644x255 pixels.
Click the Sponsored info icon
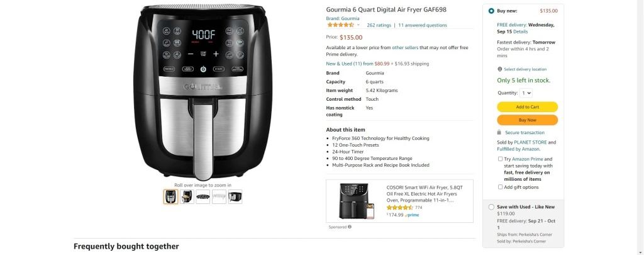(x=350, y=227)
